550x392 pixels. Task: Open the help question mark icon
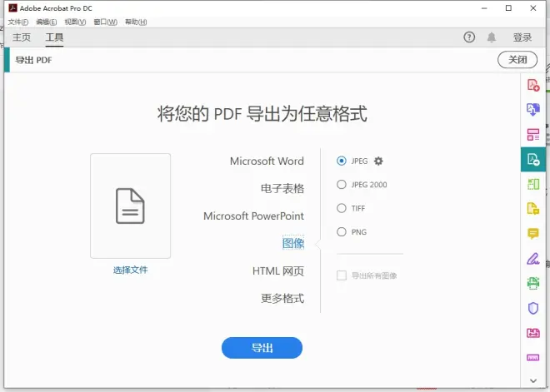469,37
